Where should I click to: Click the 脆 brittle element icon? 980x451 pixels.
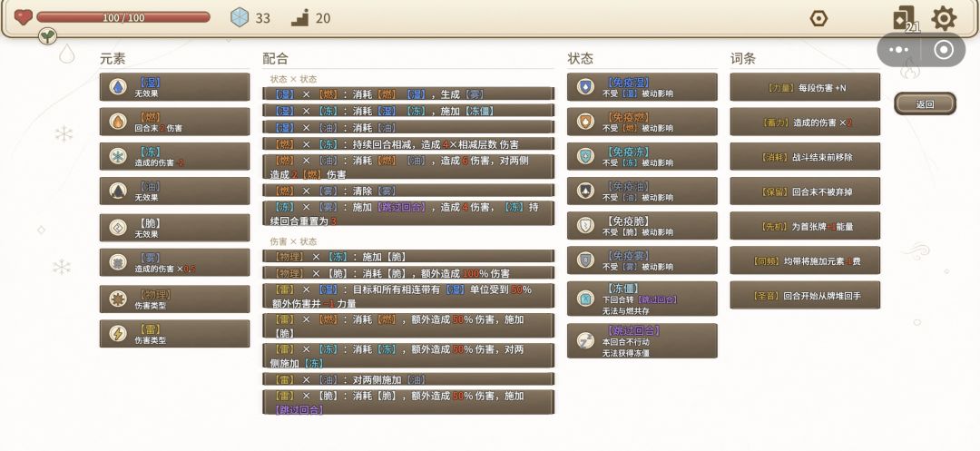pyautogui.click(x=117, y=228)
